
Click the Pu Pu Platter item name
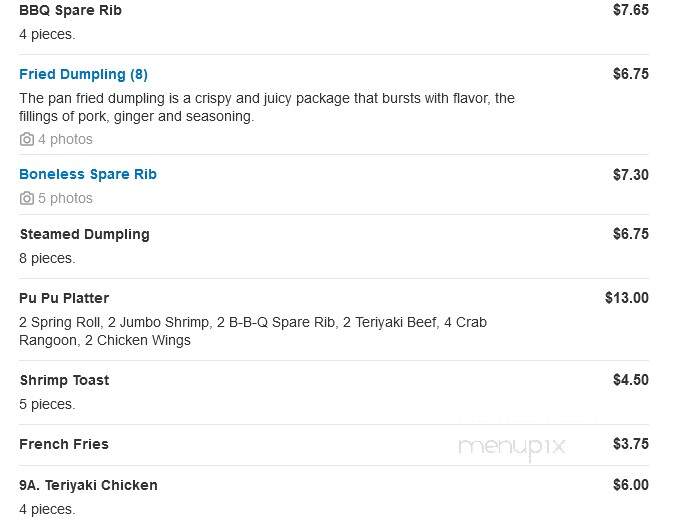(x=64, y=298)
